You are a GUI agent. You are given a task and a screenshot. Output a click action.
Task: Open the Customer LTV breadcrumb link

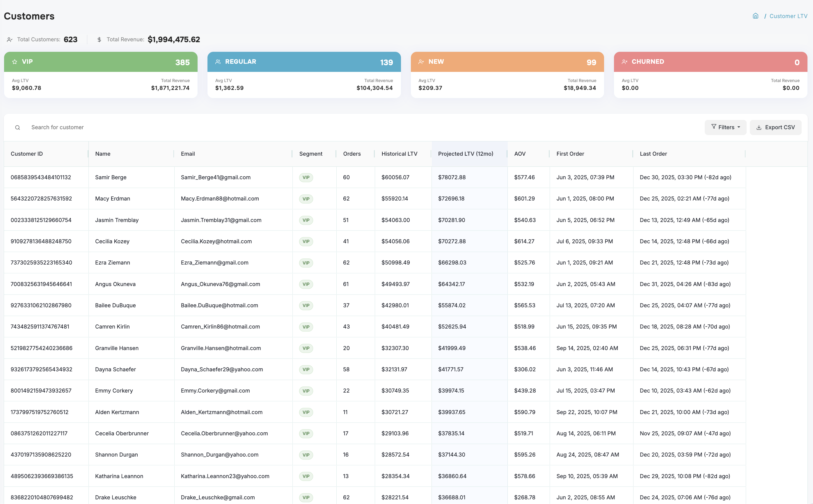788,16
